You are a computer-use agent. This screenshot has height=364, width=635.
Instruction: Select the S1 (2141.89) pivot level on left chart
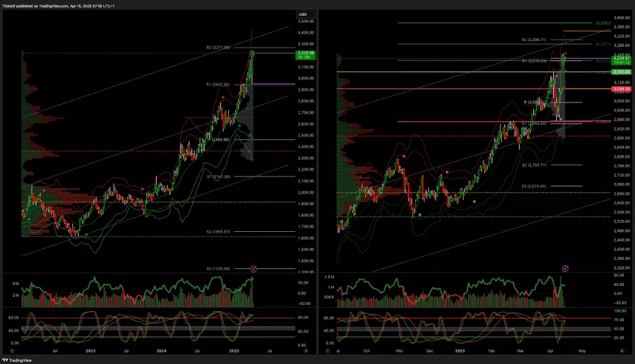coord(218,176)
